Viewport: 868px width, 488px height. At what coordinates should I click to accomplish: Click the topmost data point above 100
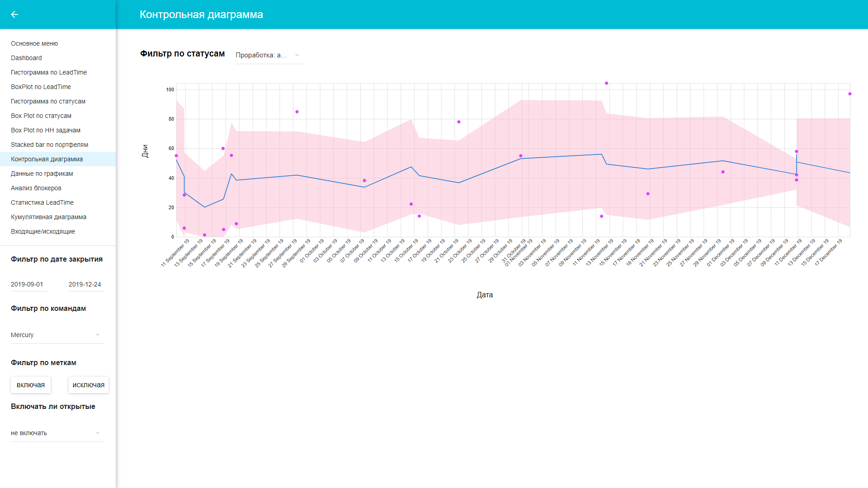coord(606,83)
